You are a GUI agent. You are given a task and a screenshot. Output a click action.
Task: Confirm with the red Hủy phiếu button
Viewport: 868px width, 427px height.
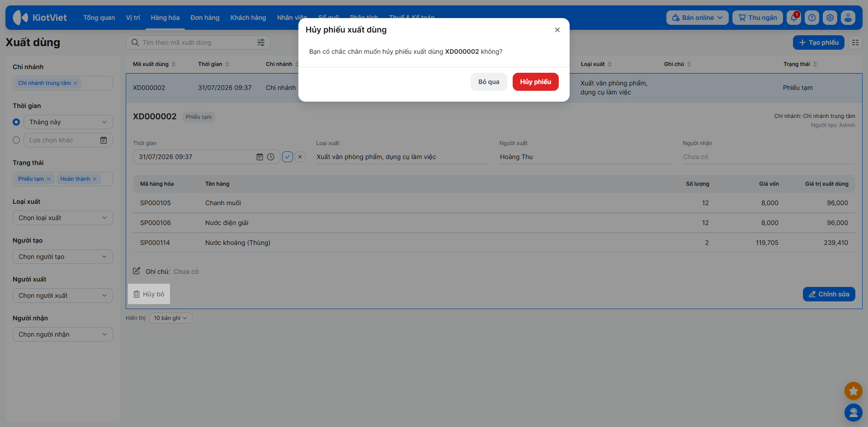point(536,82)
